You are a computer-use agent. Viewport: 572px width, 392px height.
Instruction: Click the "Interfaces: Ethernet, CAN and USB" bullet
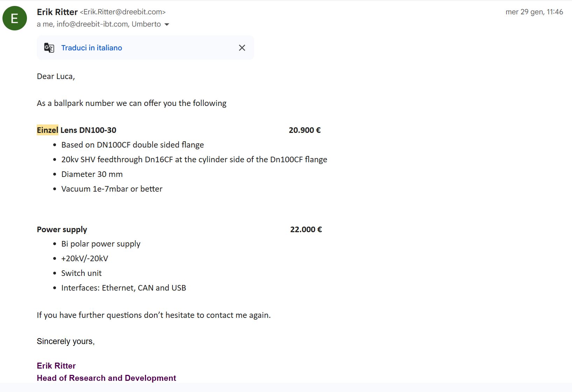pos(124,288)
